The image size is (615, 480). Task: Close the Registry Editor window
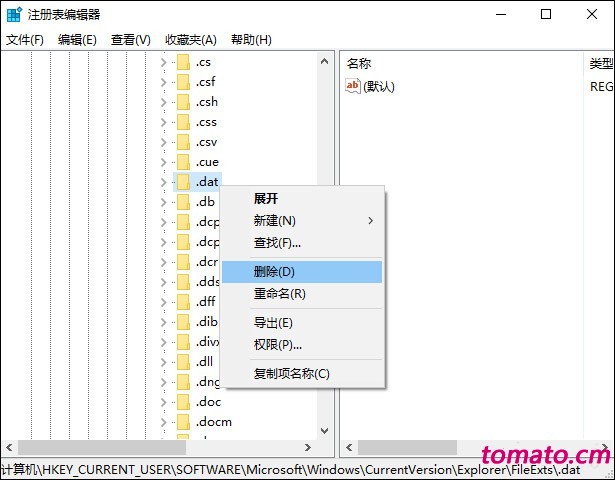(x=592, y=15)
